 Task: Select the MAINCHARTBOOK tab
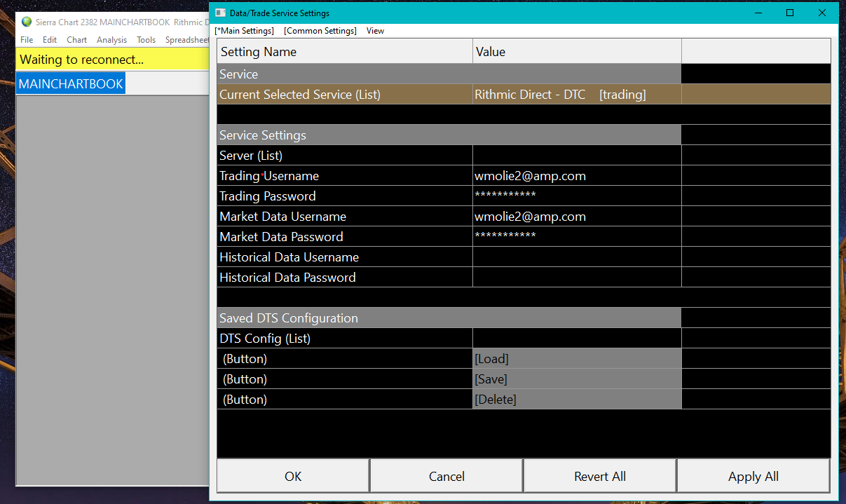71,83
